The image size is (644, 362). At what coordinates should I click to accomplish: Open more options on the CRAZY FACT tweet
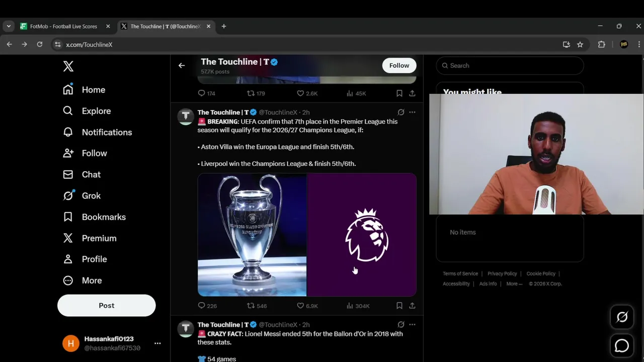click(412, 325)
